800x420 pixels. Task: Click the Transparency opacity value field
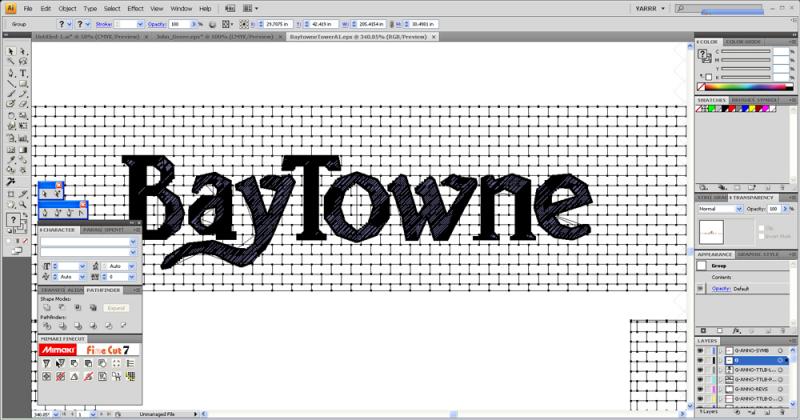point(774,209)
